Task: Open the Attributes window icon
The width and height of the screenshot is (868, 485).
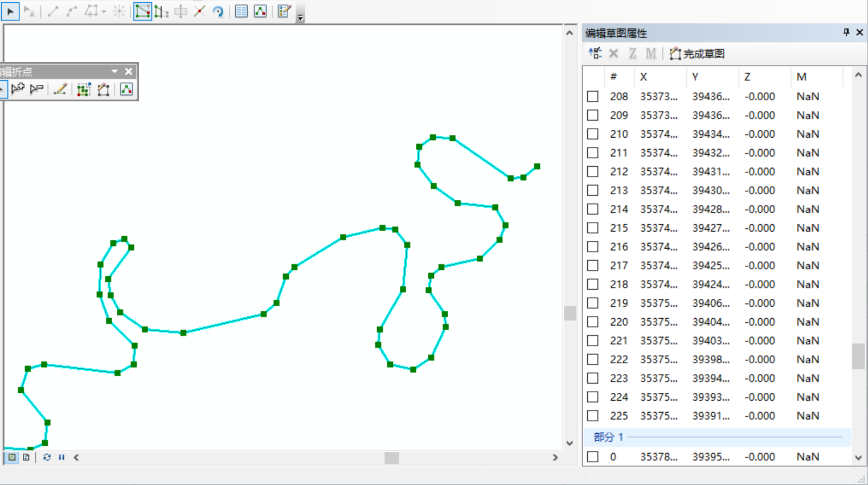Action: click(x=241, y=11)
